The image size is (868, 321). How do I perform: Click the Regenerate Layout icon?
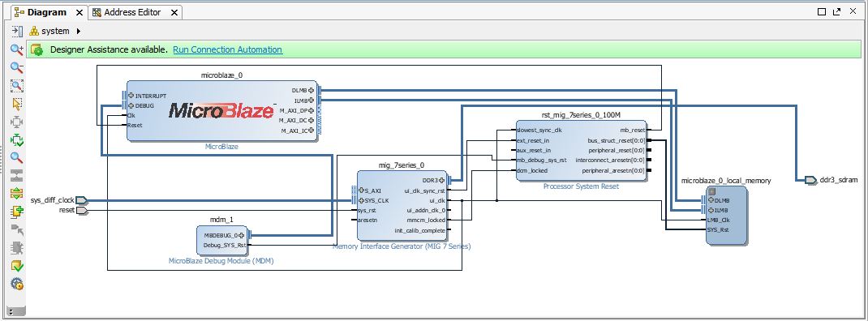[x=17, y=140]
